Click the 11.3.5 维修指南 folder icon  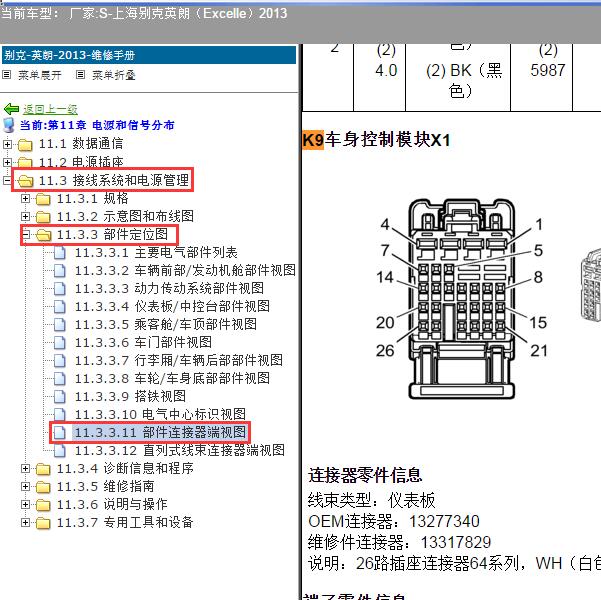pyautogui.click(x=43, y=487)
